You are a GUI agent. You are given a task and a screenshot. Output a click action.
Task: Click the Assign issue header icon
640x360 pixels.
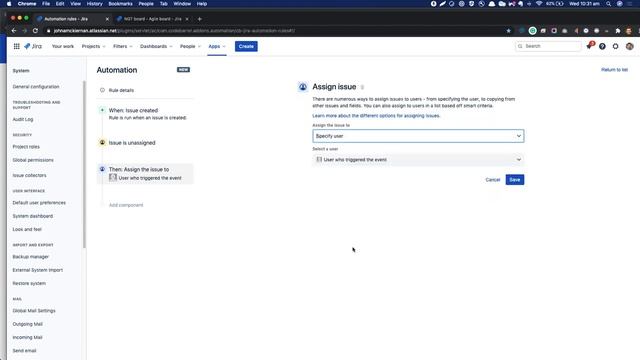click(x=303, y=87)
